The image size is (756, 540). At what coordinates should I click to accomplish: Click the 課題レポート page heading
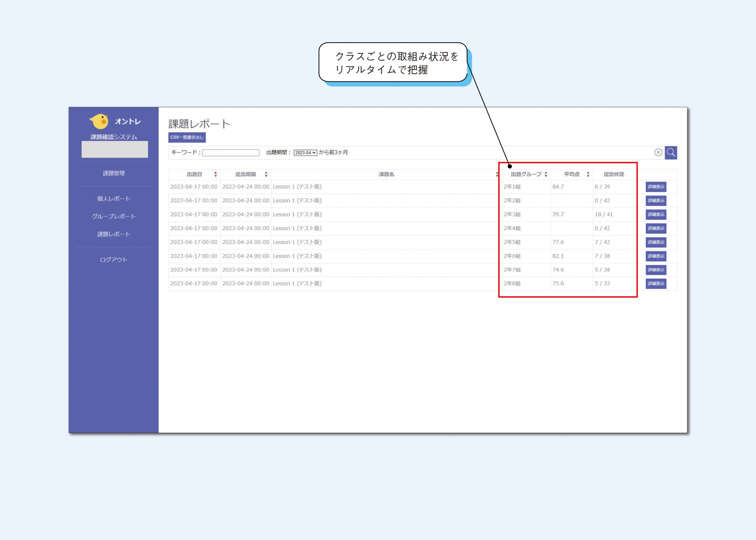pyautogui.click(x=199, y=124)
